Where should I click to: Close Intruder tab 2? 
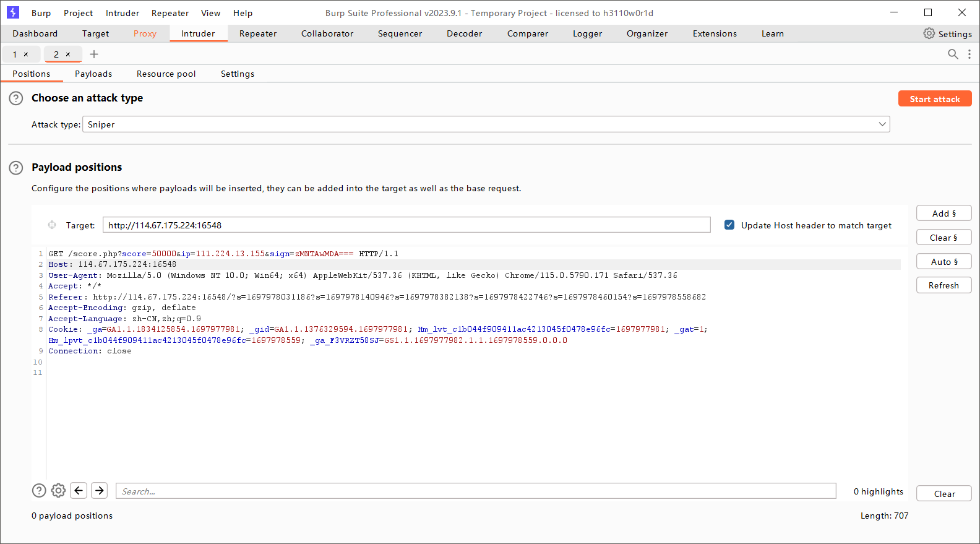point(68,54)
